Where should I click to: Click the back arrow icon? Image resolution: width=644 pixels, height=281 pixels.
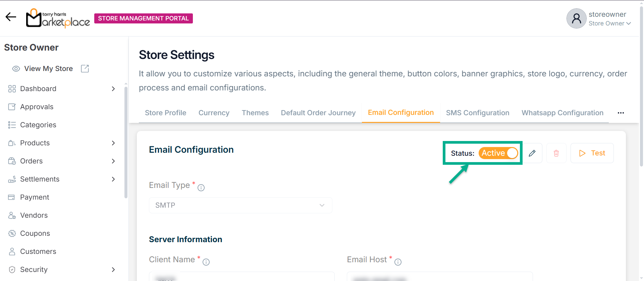click(x=11, y=17)
